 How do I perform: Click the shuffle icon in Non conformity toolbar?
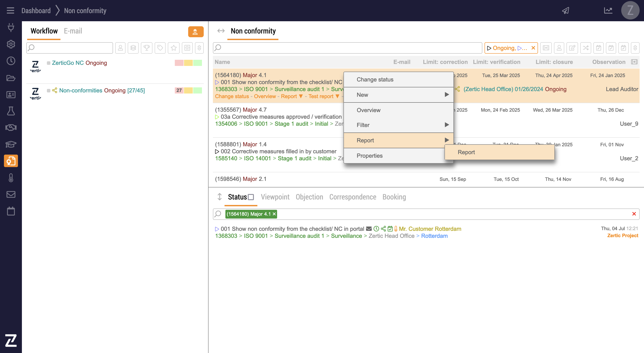point(586,48)
